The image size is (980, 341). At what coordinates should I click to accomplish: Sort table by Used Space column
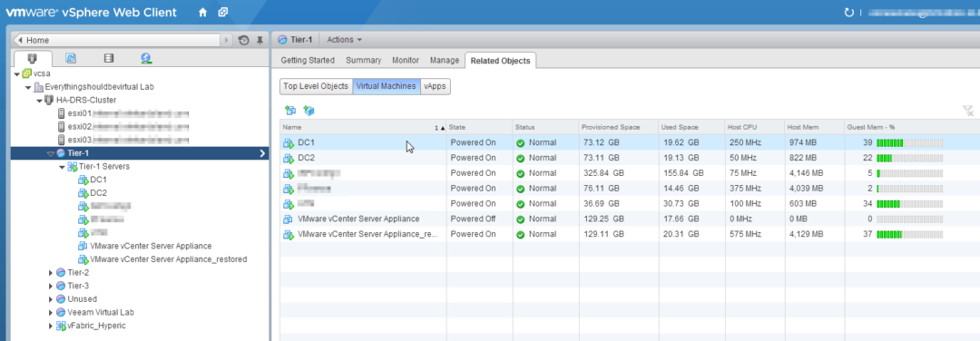[691, 127]
